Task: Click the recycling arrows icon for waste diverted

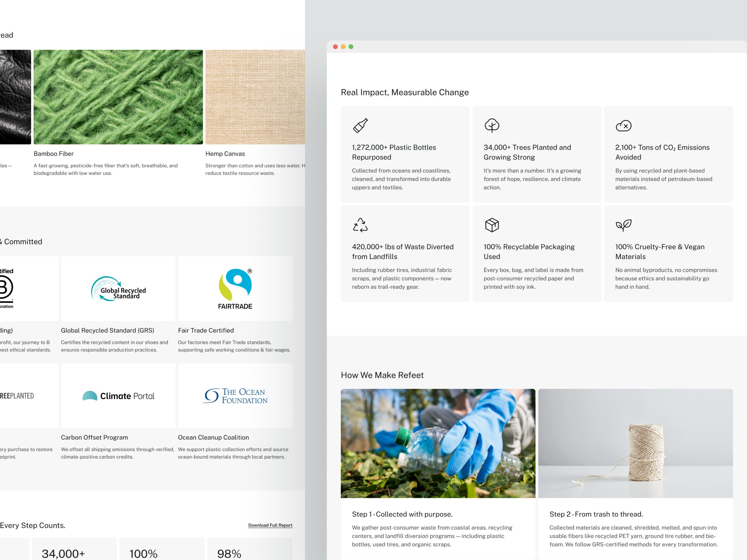Action: (x=362, y=226)
